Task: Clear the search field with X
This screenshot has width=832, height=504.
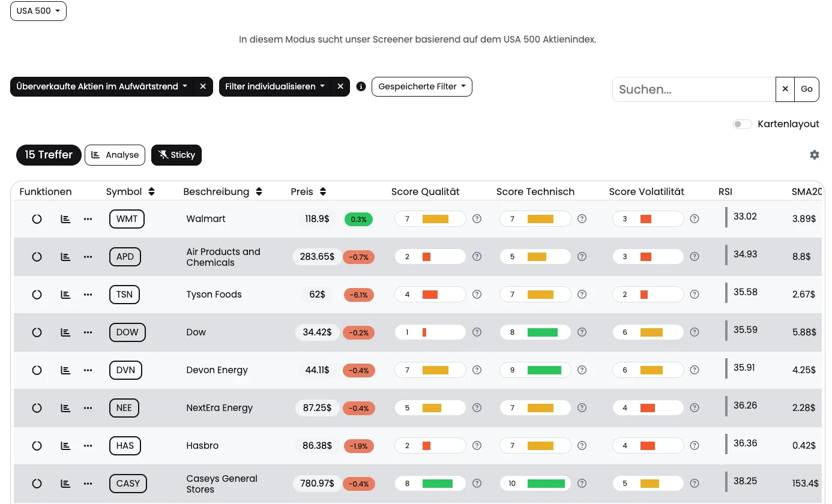Action: click(785, 89)
